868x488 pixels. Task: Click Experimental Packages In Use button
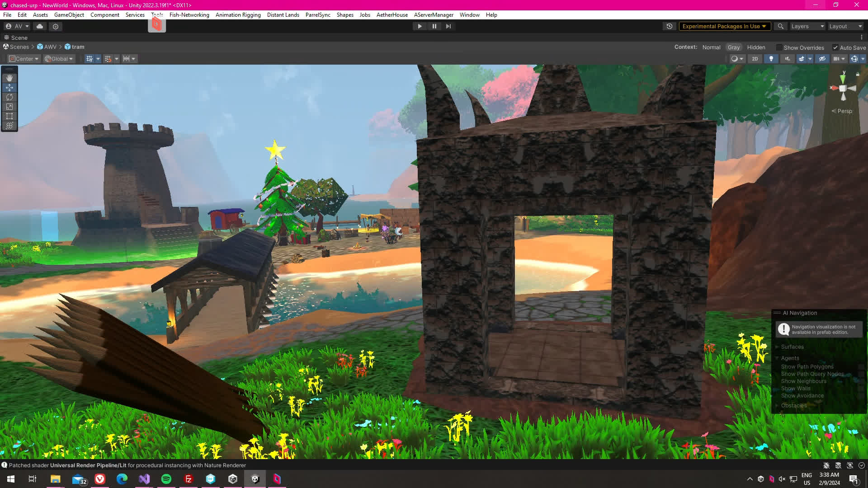[x=724, y=26]
